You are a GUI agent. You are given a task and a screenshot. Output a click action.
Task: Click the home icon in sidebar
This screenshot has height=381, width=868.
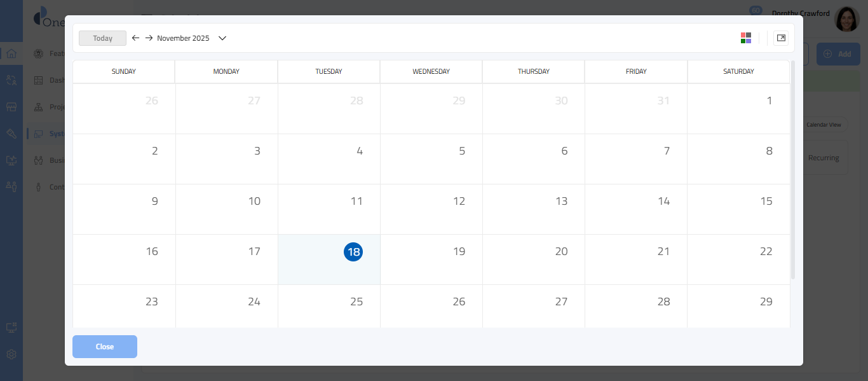pyautogui.click(x=11, y=53)
